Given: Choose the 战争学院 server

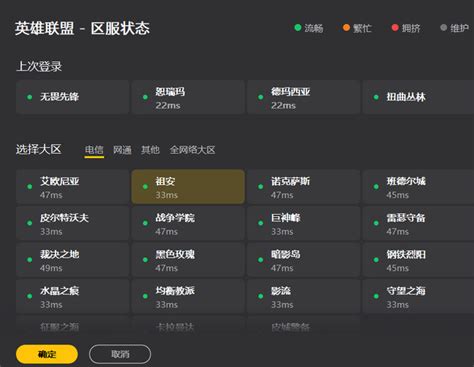Looking at the screenshot, I should tap(188, 223).
